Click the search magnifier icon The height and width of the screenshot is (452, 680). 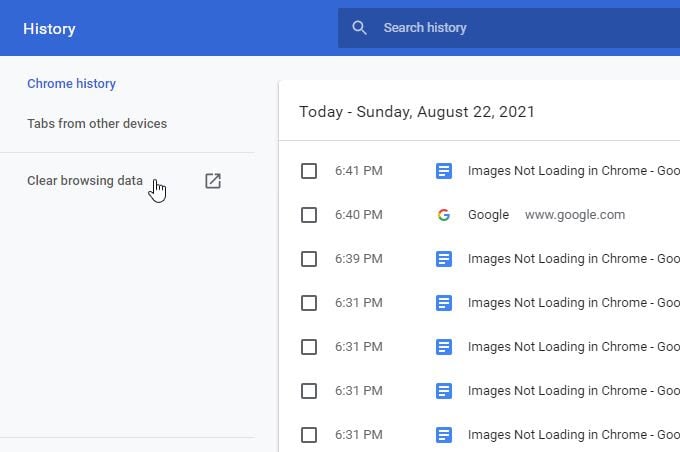coord(360,28)
